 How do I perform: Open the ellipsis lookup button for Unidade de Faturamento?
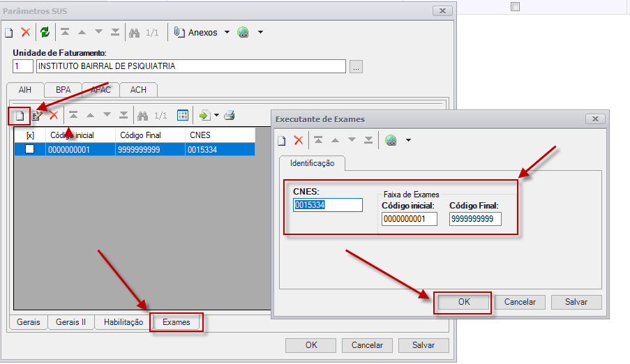coord(356,66)
